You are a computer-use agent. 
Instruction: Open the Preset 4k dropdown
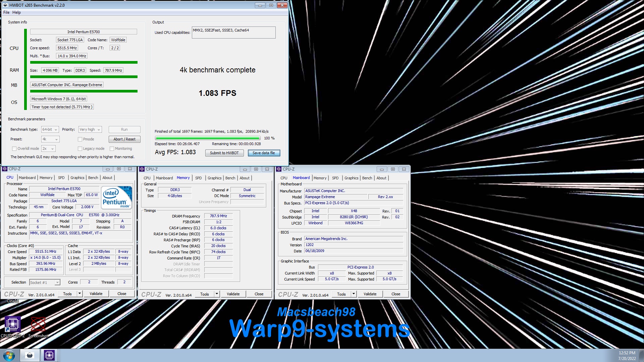pyautogui.click(x=50, y=139)
